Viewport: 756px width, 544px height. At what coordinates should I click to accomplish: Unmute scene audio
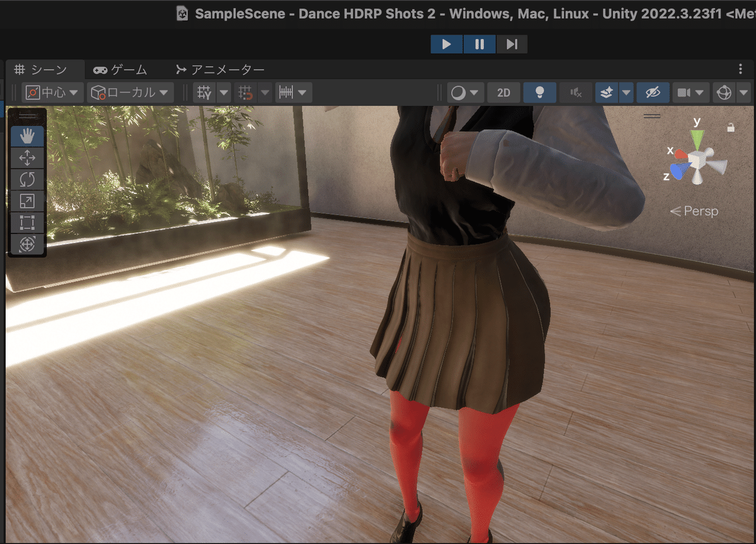pos(576,92)
